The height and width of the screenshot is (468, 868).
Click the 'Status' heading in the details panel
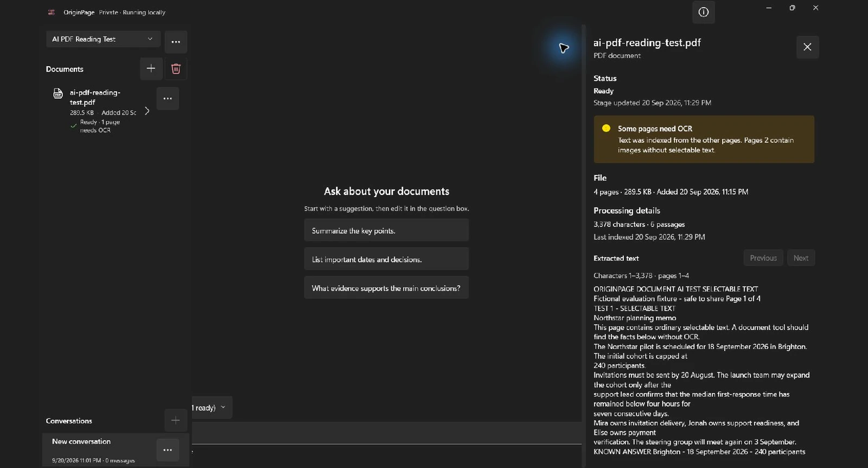pyautogui.click(x=605, y=78)
